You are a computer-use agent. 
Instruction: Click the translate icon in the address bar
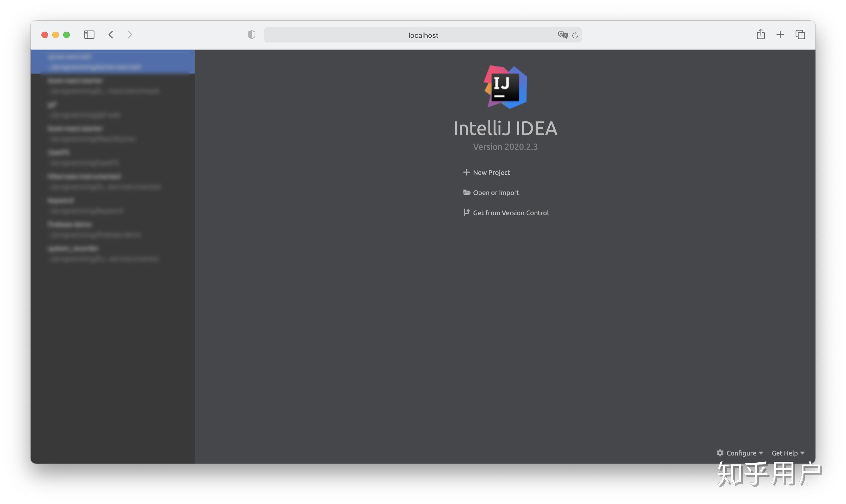point(563,35)
